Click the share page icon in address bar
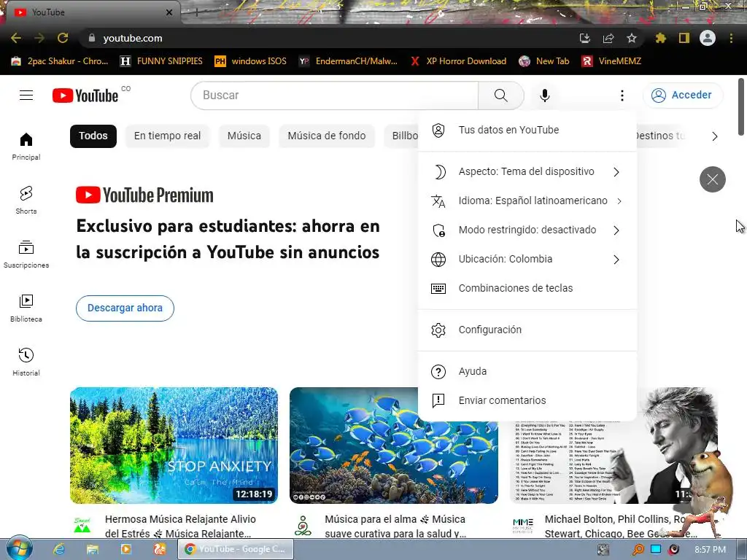This screenshot has height=560, width=747. pos(608,38)
